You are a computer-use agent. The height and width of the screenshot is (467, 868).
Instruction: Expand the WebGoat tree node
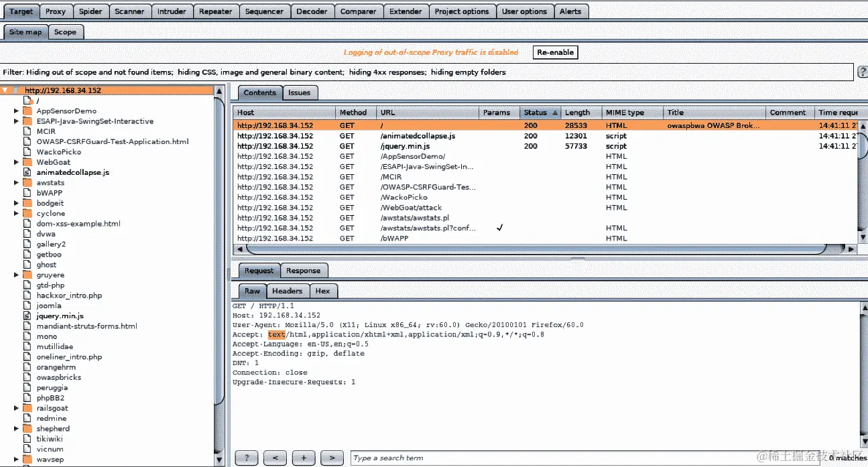(16, 162)
